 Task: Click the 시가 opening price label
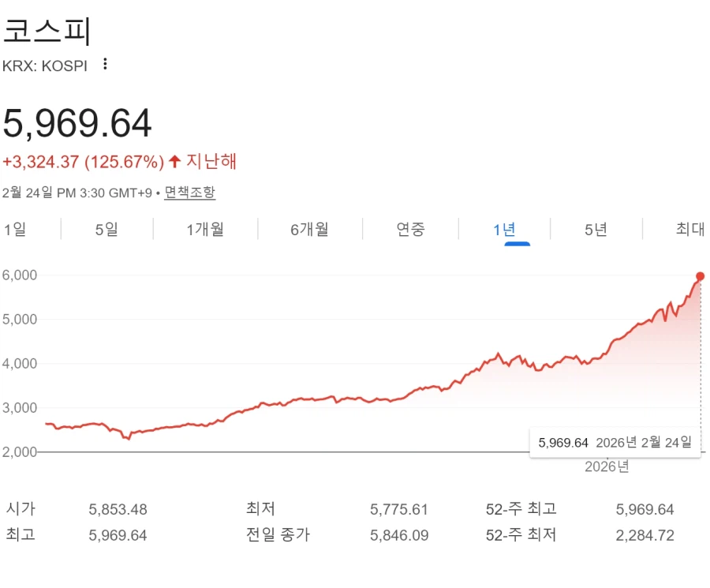click(20, 509)
